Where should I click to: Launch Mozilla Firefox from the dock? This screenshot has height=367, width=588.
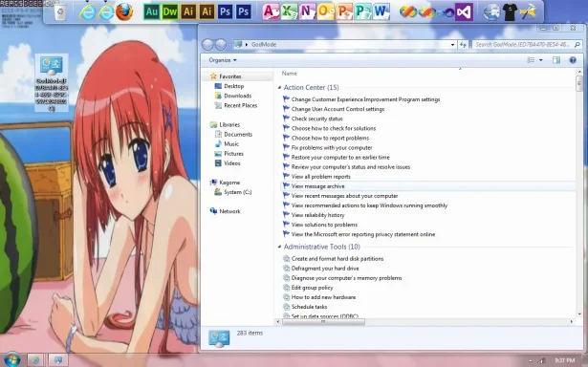pos(124,12)
